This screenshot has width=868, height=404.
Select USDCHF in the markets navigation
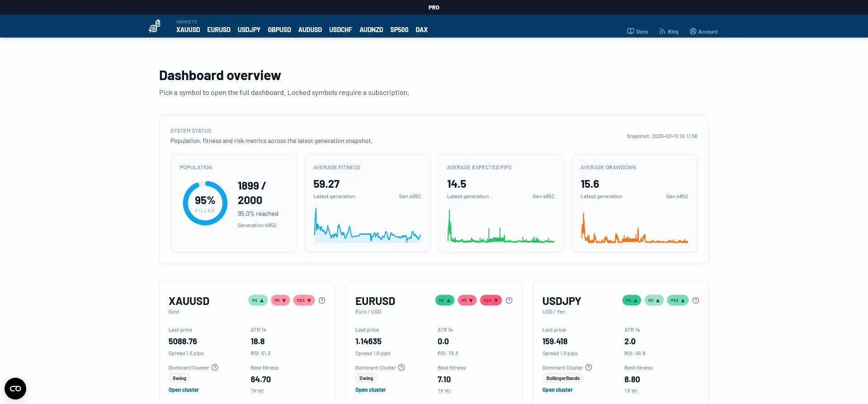click(340, 30)
